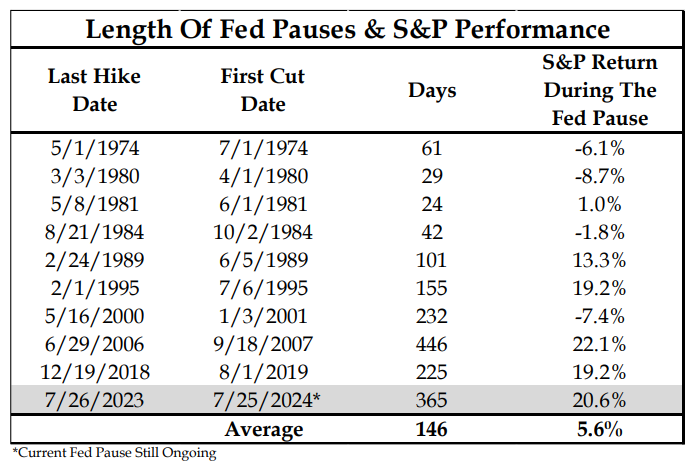
Task: Click the average return value 5.6%
Action: pyautogui.click(x=596, y=430)
